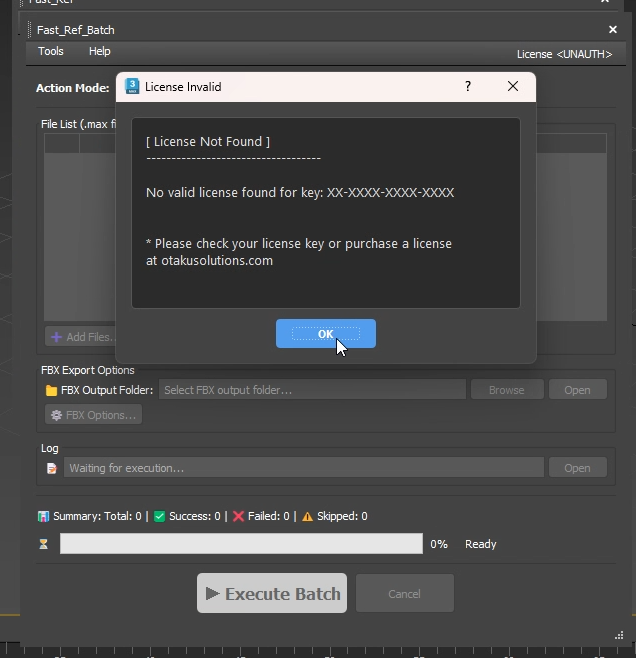Click the Skipped warning triangle icon
This screenshot has height=658, width=636.
point(307,517)
